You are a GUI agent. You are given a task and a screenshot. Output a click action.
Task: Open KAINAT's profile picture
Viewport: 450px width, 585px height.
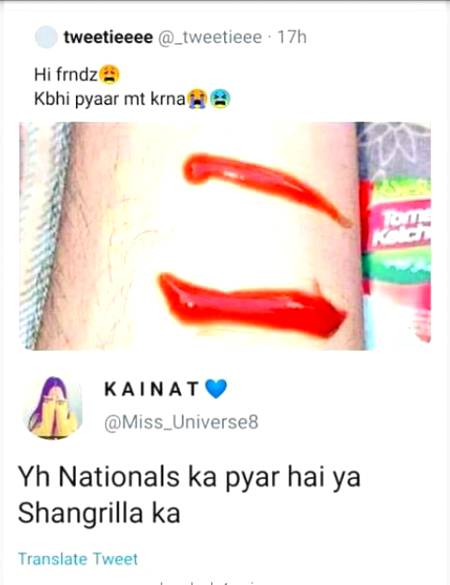pyautogui.click(x=53, y=407)
